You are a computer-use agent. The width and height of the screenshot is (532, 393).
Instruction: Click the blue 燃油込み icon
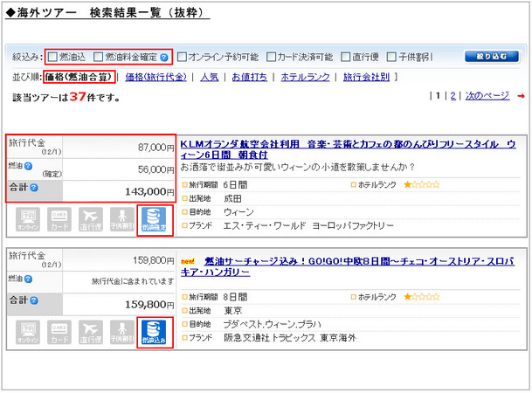154,333
